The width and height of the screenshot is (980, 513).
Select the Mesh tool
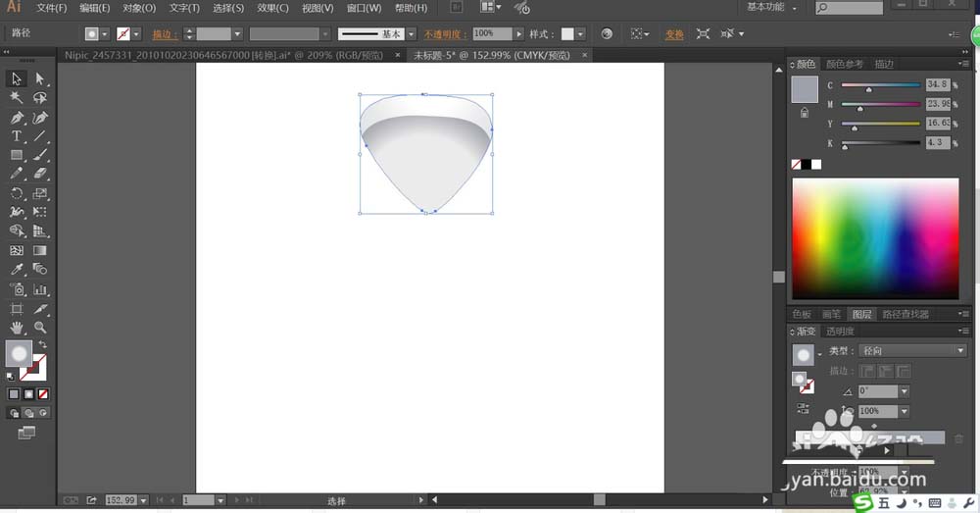(x=17, y=250)
